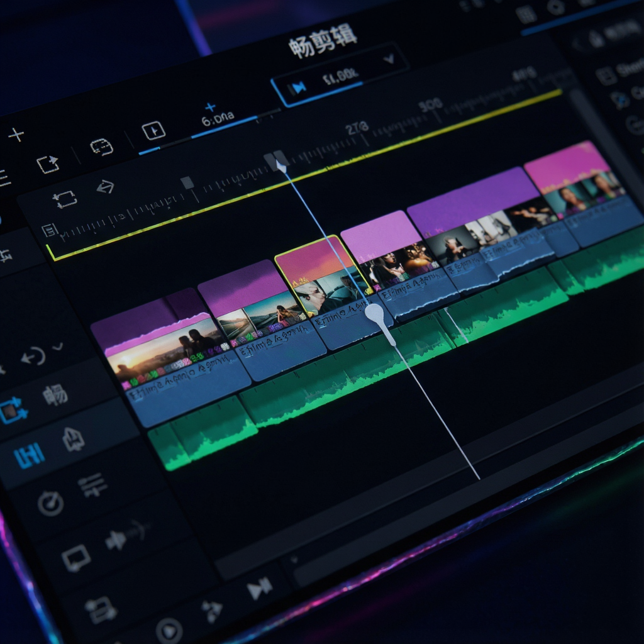Click the gray marker on the ruler

point(187,182)
